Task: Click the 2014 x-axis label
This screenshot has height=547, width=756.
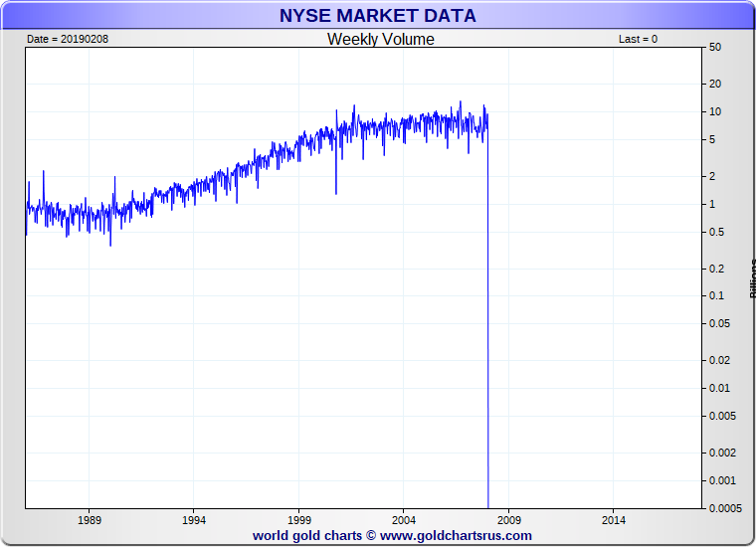Action: coord(614,520)
